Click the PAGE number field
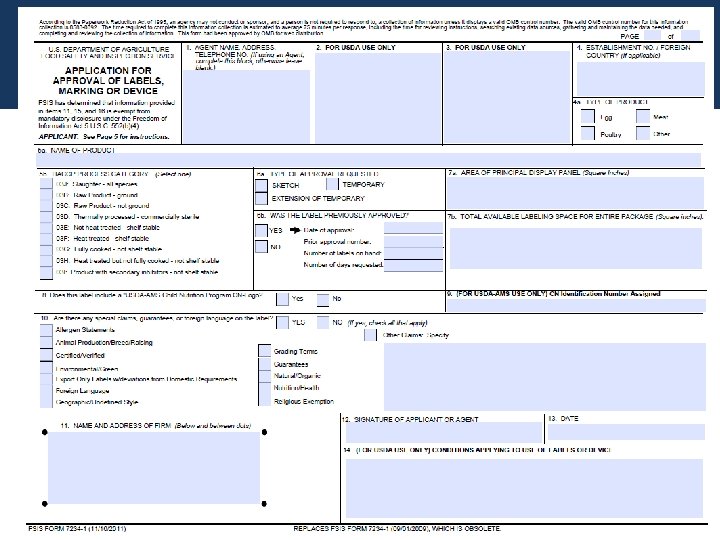Viewport: 720px width, 540px height. (x=652, y=36)
